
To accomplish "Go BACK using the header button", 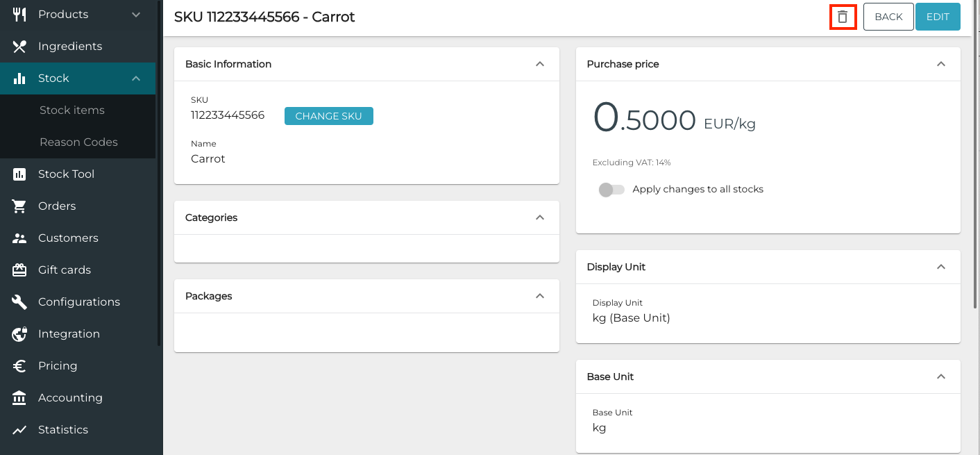I will point(888,17).
